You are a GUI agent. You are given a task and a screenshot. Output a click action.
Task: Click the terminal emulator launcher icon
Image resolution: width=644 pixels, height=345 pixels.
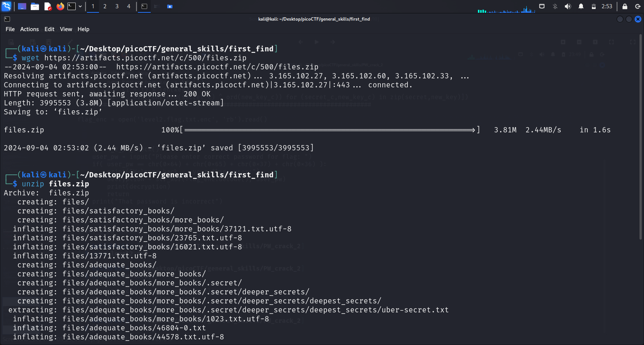(x=71, y=6)
